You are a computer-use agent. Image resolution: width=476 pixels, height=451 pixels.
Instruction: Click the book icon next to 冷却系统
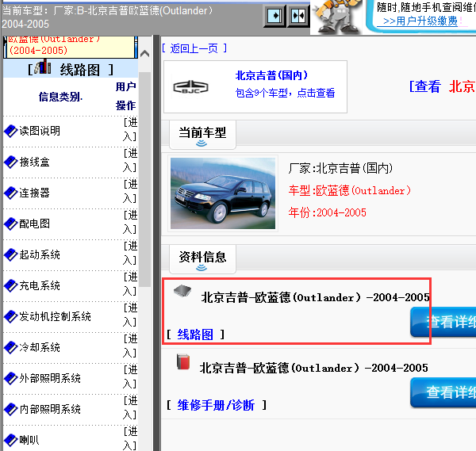click(11, 348)
